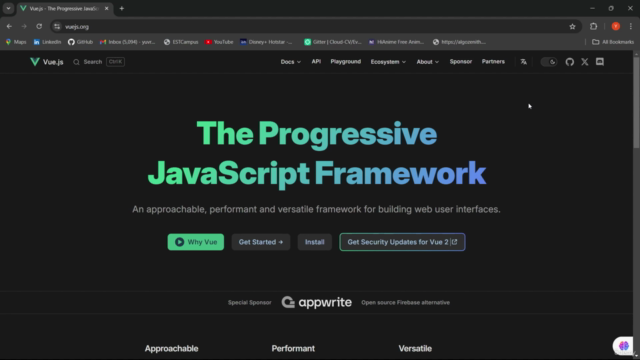Click the Performant heading
The image size is (640, 360).
coord(293,349)
